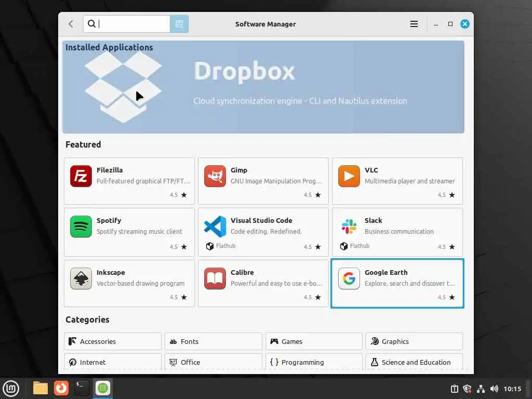Click the Google Earth icon
This screenshot has height=399, width=532.
click(349, 278)
